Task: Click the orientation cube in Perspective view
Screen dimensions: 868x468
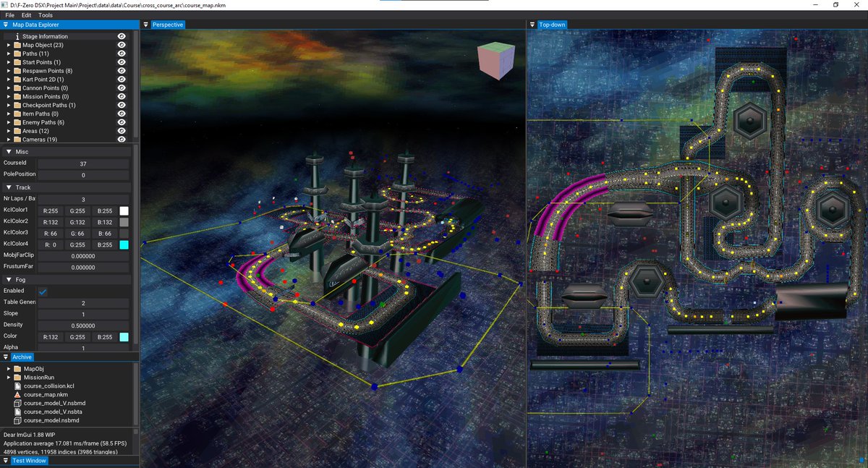Action: pos(495,61)
